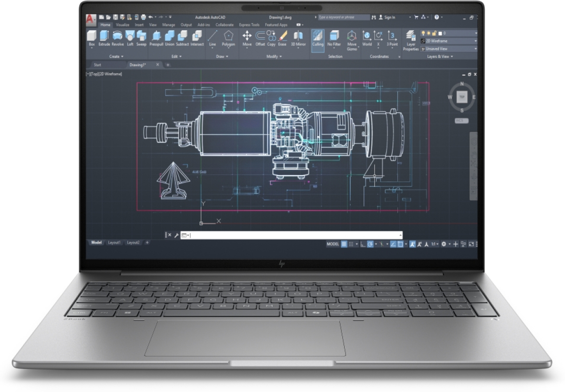Click the MODEL button in the status bar
This screenshot has width=565, height=392.
333,243
